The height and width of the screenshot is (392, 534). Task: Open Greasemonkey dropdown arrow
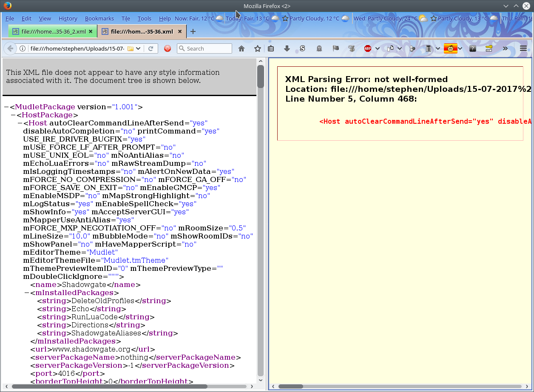tap(460, 48)
